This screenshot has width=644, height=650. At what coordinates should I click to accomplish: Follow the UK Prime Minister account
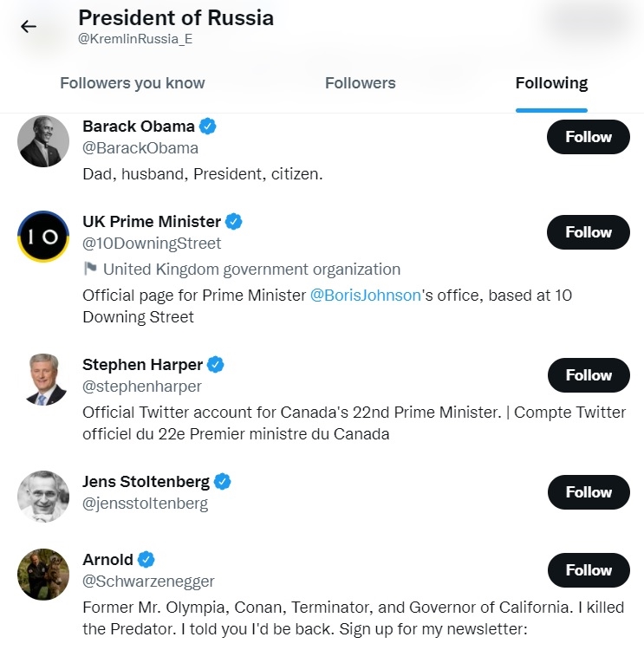[589, 232]
